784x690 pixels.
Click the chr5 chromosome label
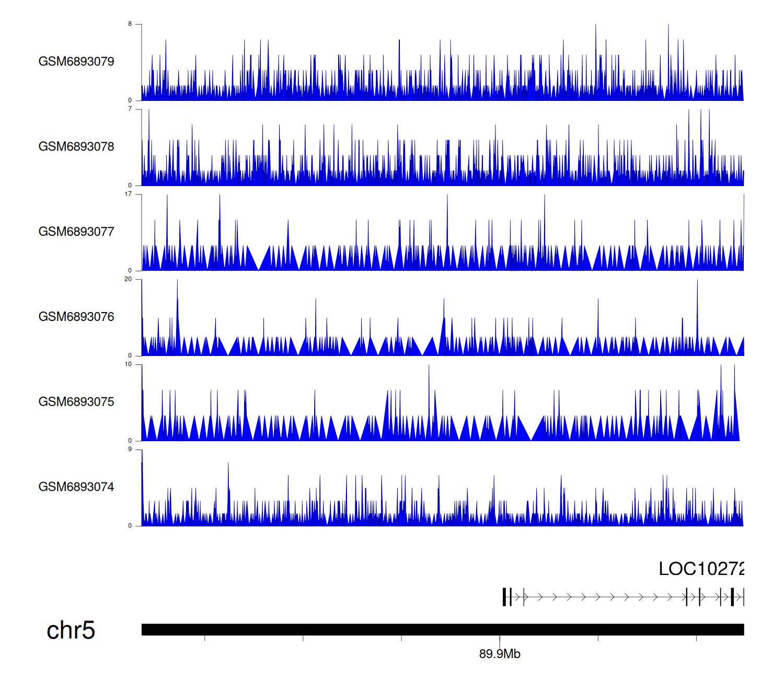click(x=71, y=630)
